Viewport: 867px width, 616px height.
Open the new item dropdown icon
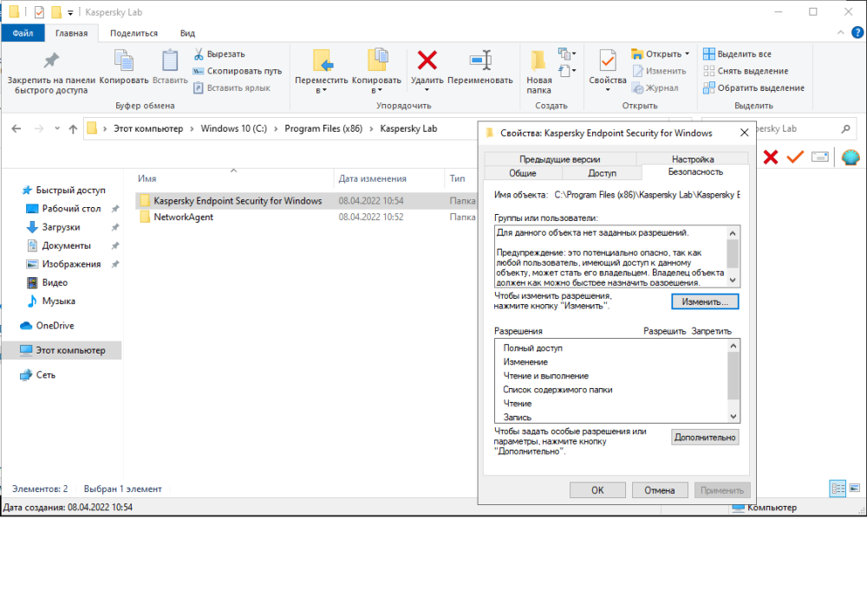click(x=567, y=54)
